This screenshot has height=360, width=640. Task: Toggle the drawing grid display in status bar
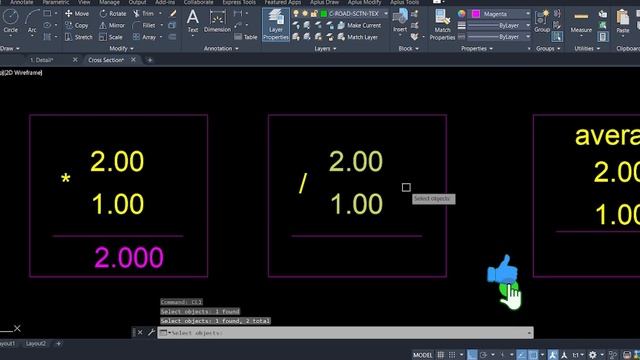pyautogui.click(x=441, y=355)
